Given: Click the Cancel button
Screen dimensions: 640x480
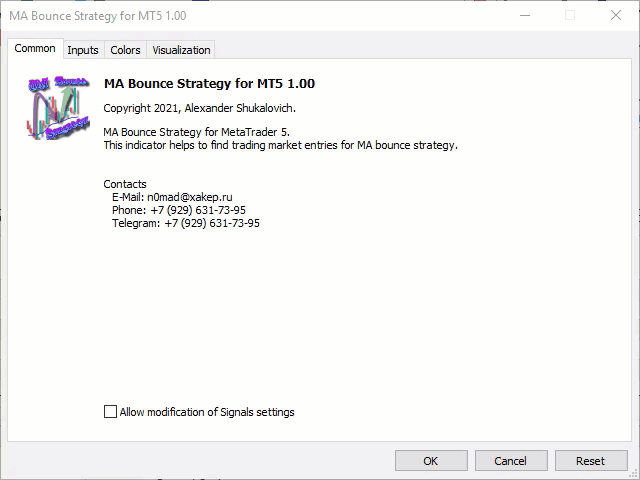Looking at the screenshot, I should [511, 461].
